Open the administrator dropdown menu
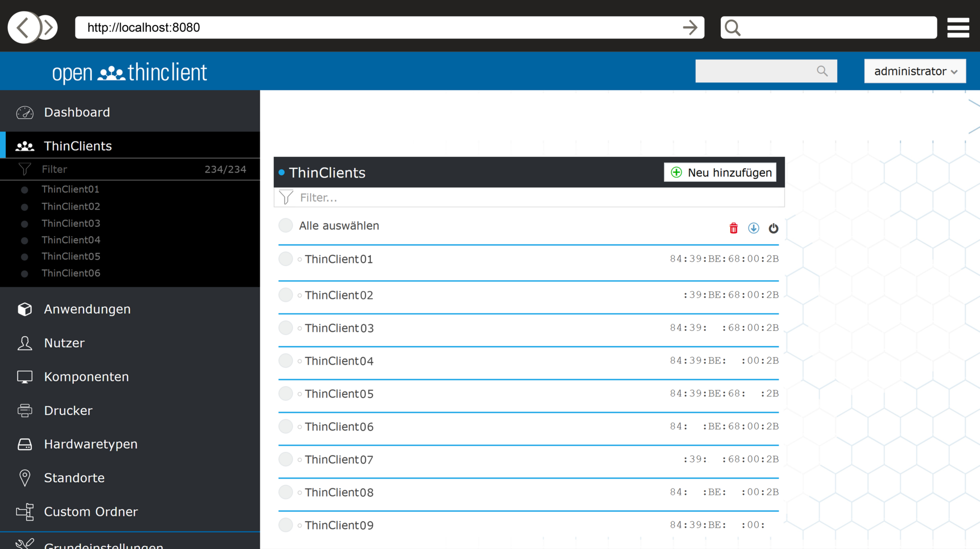The image size is (980, 549). [914, 71]
